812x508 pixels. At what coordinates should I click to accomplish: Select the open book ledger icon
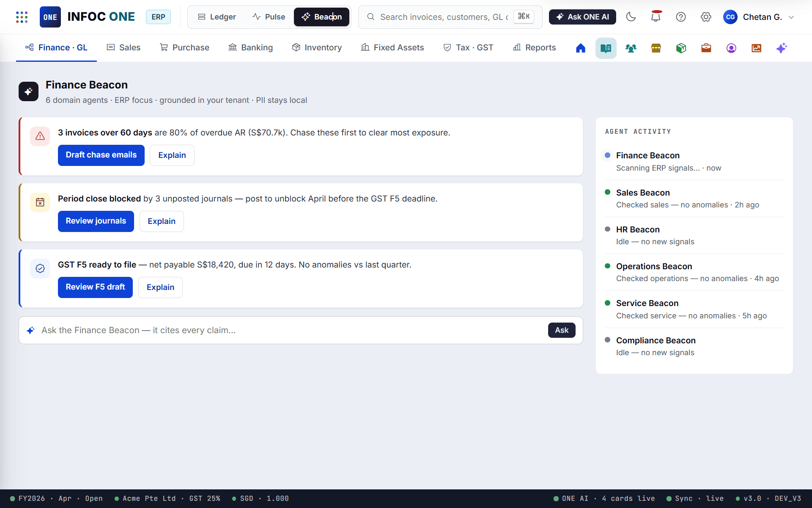(606, 48)
